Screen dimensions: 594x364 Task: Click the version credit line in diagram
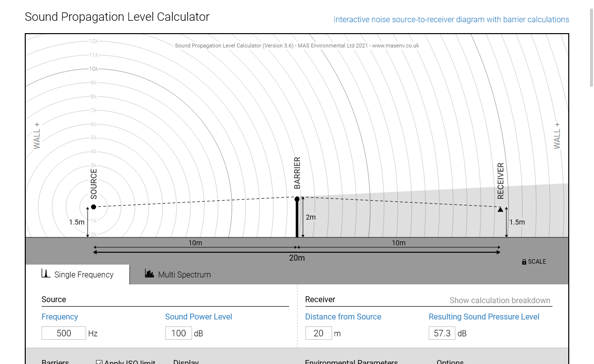tap(297, 45)
